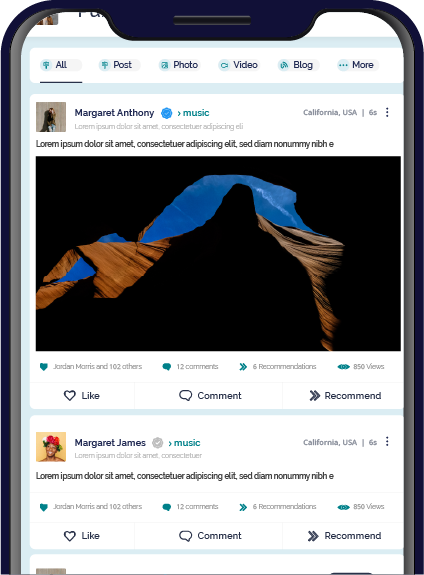Click verified badge next to Margaret Anthony

(x=167, y=113)
